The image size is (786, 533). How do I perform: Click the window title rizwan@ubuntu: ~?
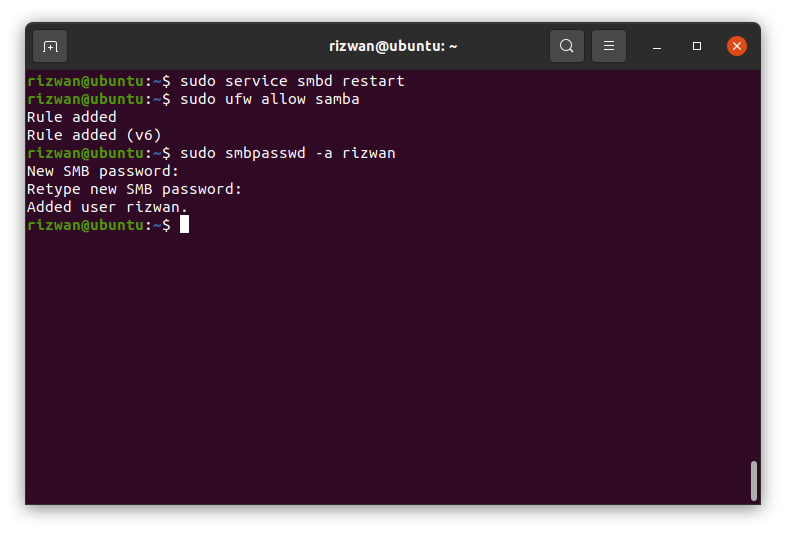click(393, 46)
